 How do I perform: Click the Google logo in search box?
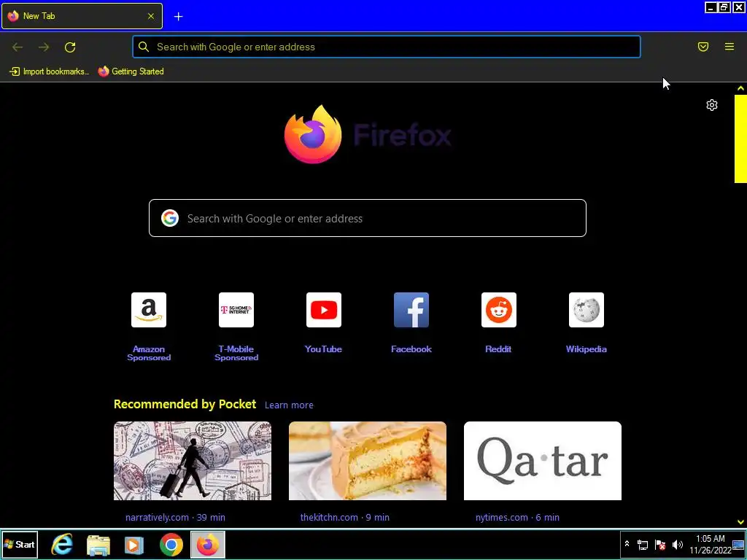tap(170, 218)
